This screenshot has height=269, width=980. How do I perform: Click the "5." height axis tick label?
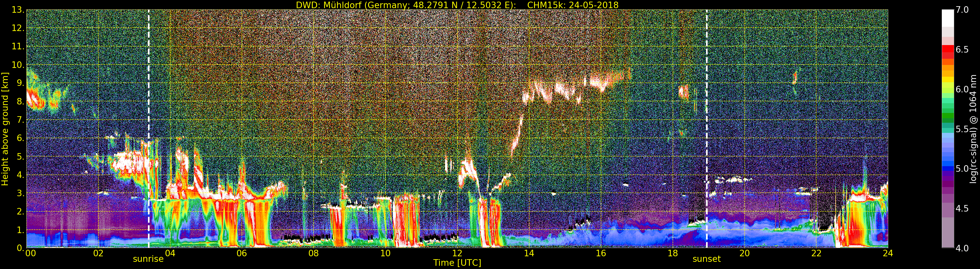click(x=20, y=156)
